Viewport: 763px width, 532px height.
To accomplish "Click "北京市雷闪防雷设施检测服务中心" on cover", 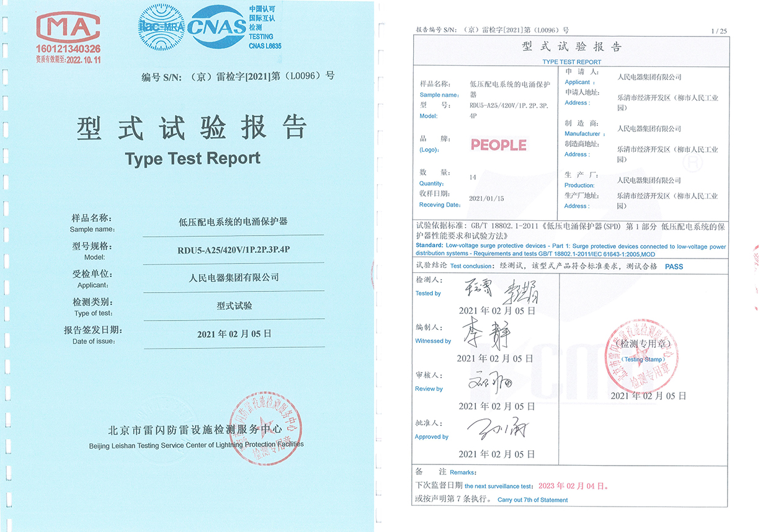I will (x=195, y=430).
